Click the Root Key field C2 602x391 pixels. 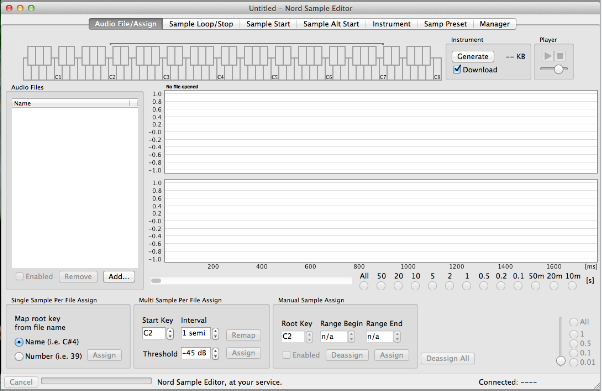293,336
